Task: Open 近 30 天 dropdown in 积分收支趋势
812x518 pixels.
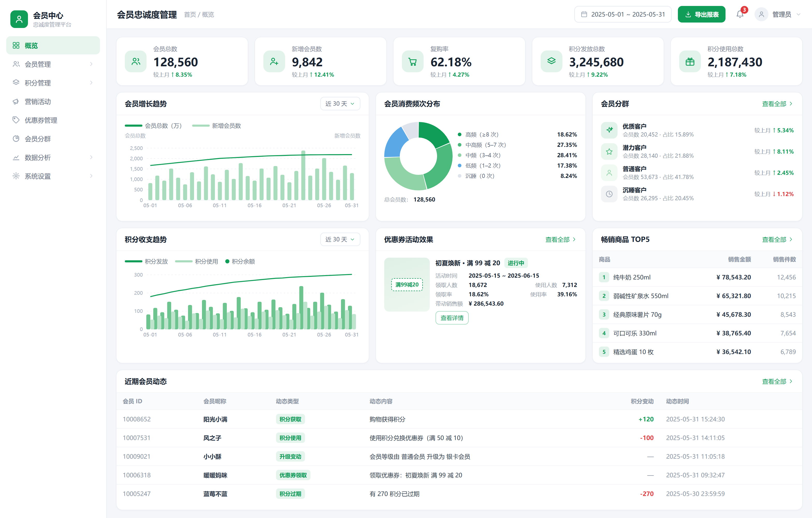Action: [x=340, y=239]
